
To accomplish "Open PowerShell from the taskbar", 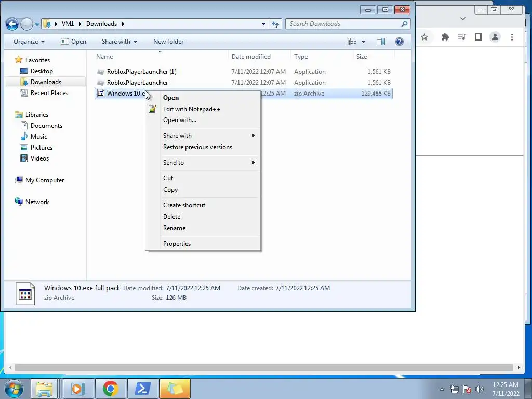I will (x=142, y=389).
